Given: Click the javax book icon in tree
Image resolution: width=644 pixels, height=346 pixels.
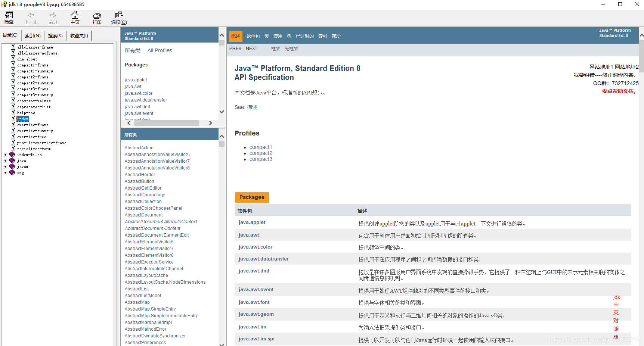Looking at the screenshot, I should [x=12, y=166].
